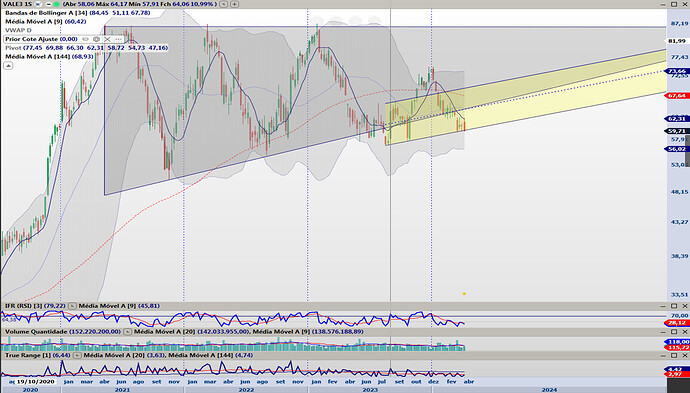
Task: Click the RSI 70,00 level label
Action: [680, 316]
